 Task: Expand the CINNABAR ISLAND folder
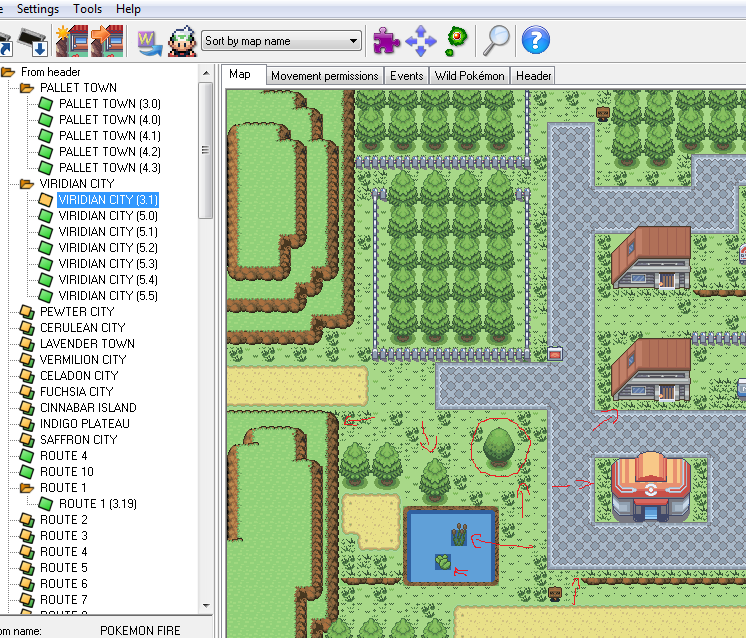(27, 408)
